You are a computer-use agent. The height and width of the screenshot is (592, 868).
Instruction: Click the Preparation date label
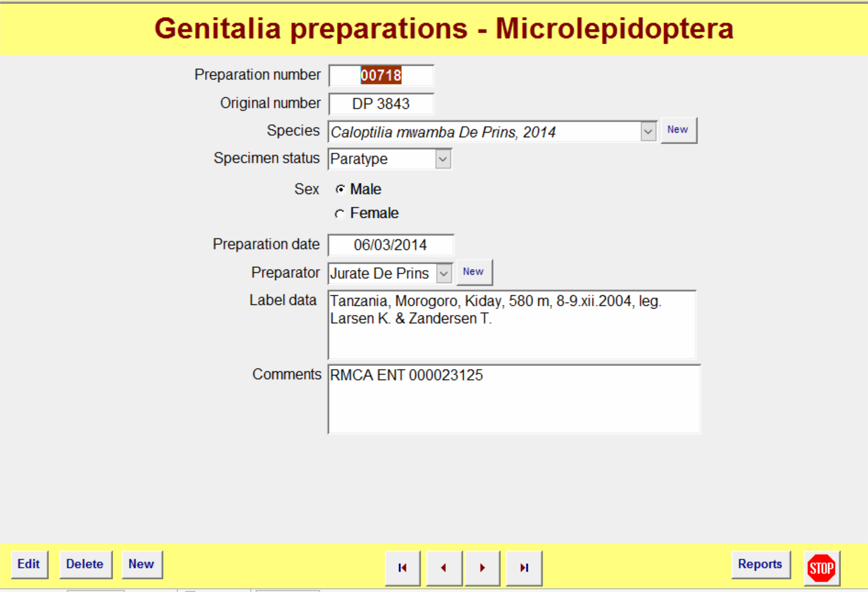[266, 244]
